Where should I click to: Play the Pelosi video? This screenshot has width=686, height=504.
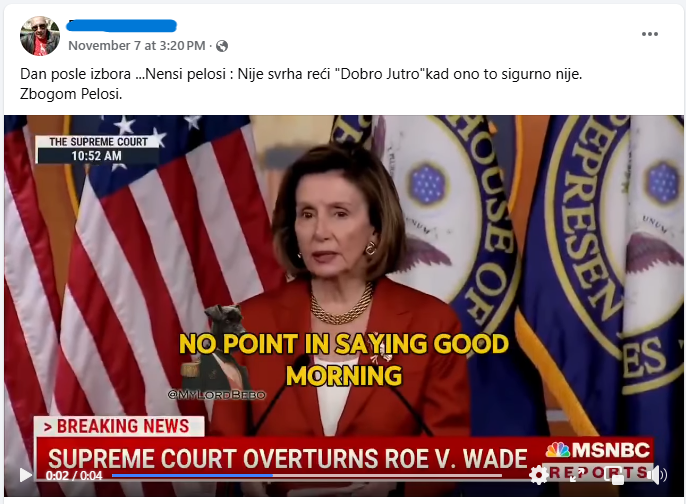[25, 475]
